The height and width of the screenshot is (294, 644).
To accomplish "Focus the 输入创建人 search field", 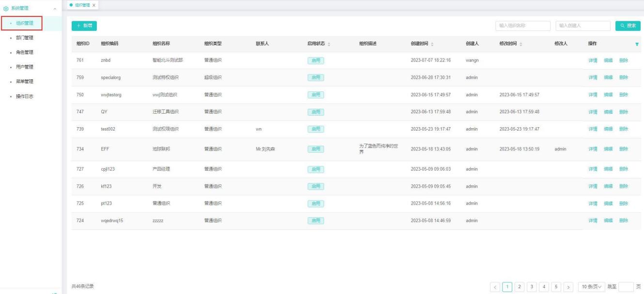I will click(x=583, y=26).
